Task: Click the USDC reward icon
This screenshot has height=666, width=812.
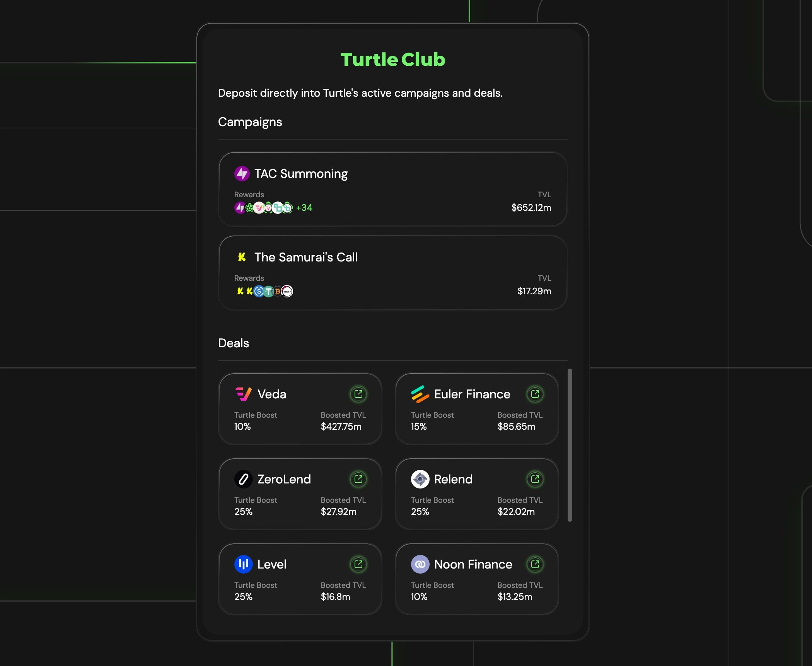Action: tap(259, 291)
